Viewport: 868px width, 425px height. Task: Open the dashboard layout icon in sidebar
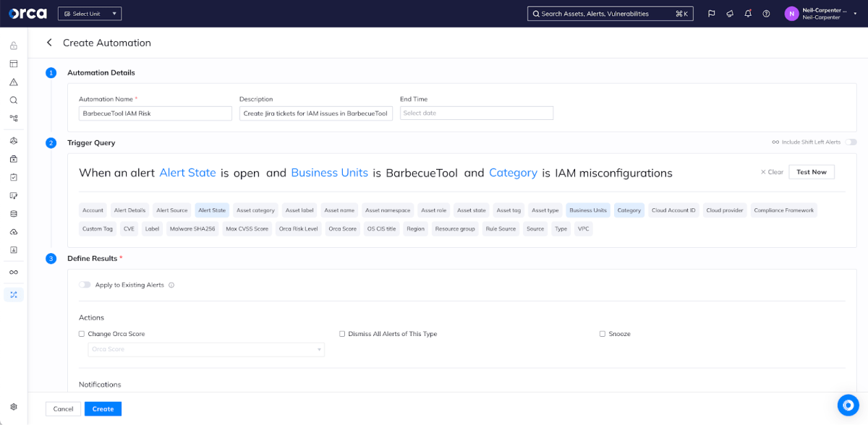[x=14, y=64]
